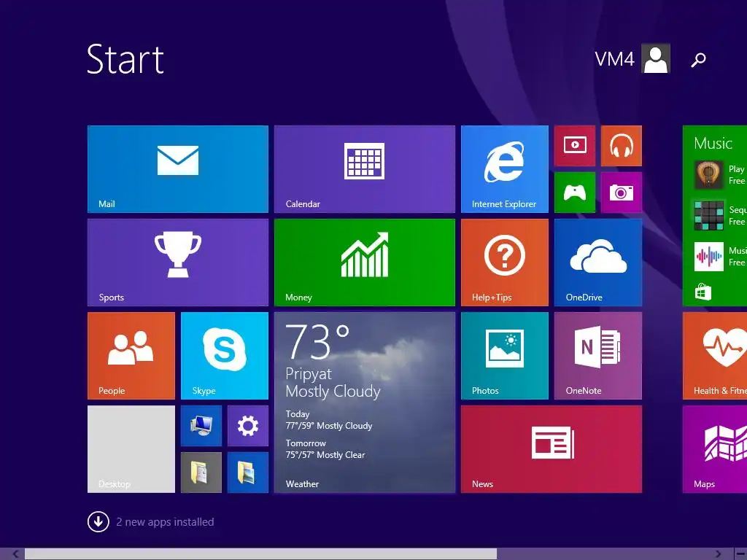Open the Sports trophy tile
Image resolution: width=747 pixels, height=560 pixels.
click(178, 262)
